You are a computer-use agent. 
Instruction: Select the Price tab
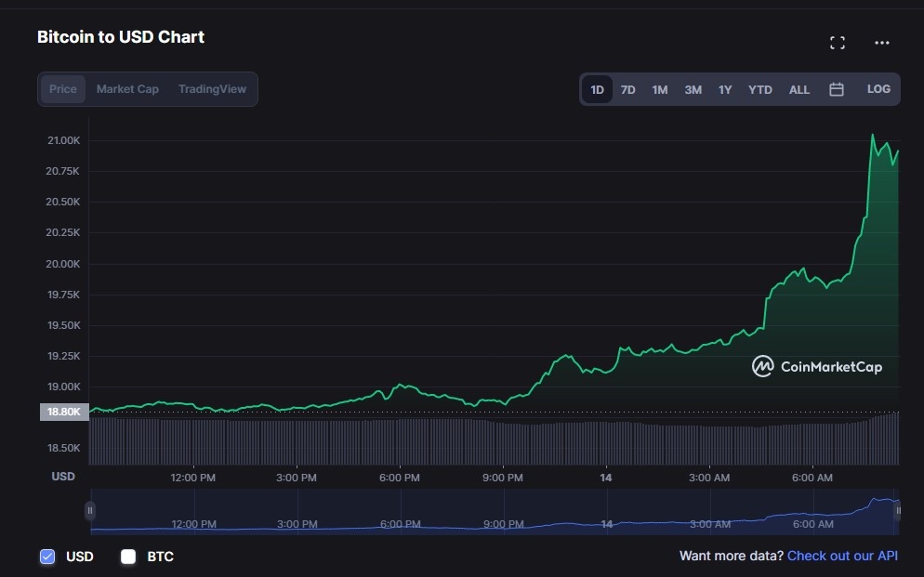[63, 88]
